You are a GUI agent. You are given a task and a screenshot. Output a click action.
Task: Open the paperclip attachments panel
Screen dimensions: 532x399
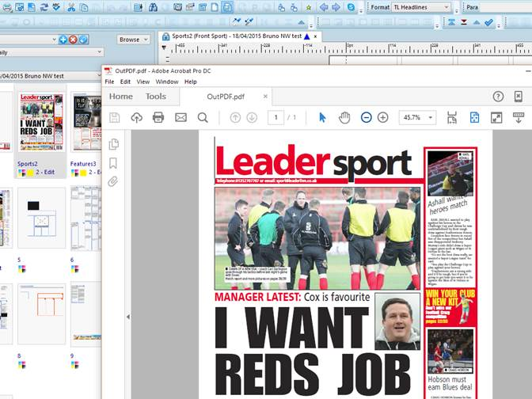(113, 181)
